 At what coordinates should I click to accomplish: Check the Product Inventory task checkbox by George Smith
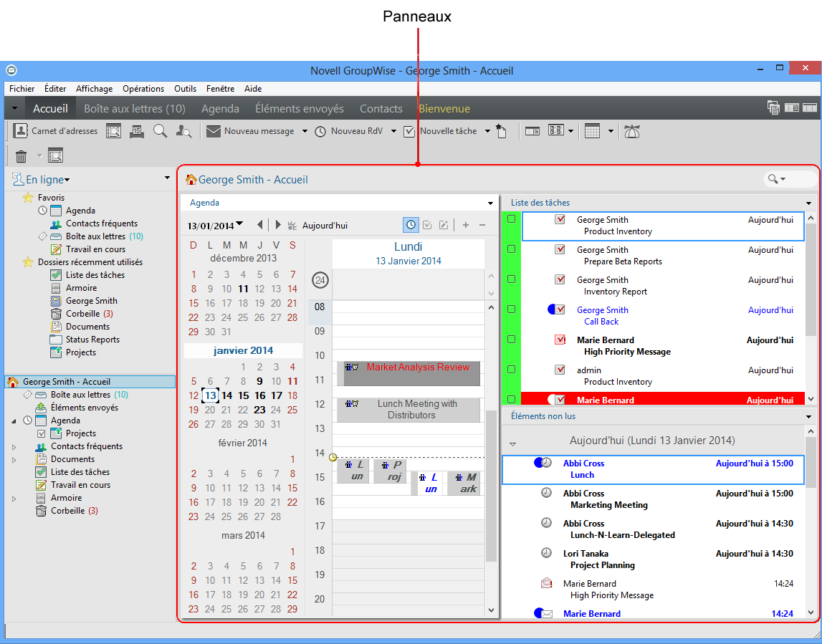pos(511,219)
